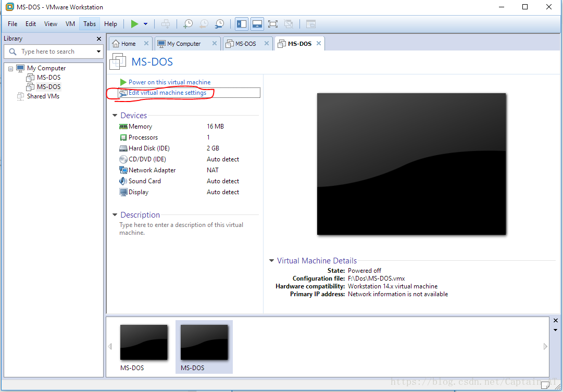
Task: Click the revert to snapshot icon
Action: 203,24
